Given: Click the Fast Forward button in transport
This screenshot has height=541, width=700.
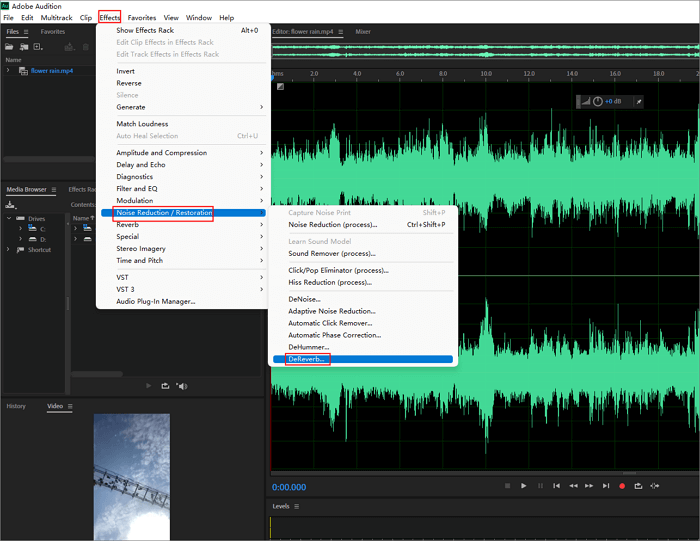Looking at the screenshot, I should pos(589,486).
